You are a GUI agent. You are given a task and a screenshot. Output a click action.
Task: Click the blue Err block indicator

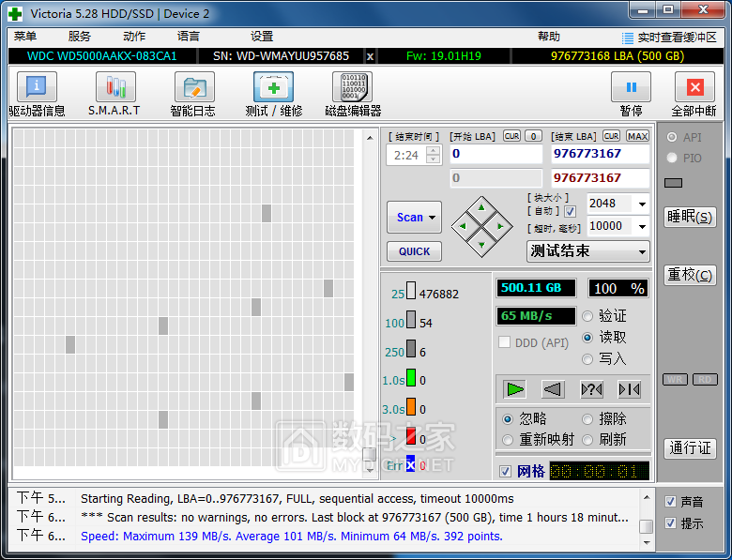click(x=410, y=464)
